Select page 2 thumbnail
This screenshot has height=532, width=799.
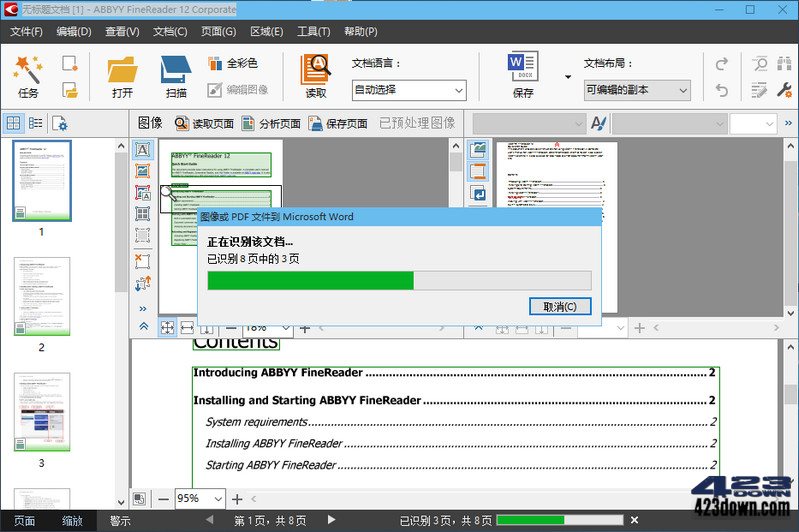42,296
